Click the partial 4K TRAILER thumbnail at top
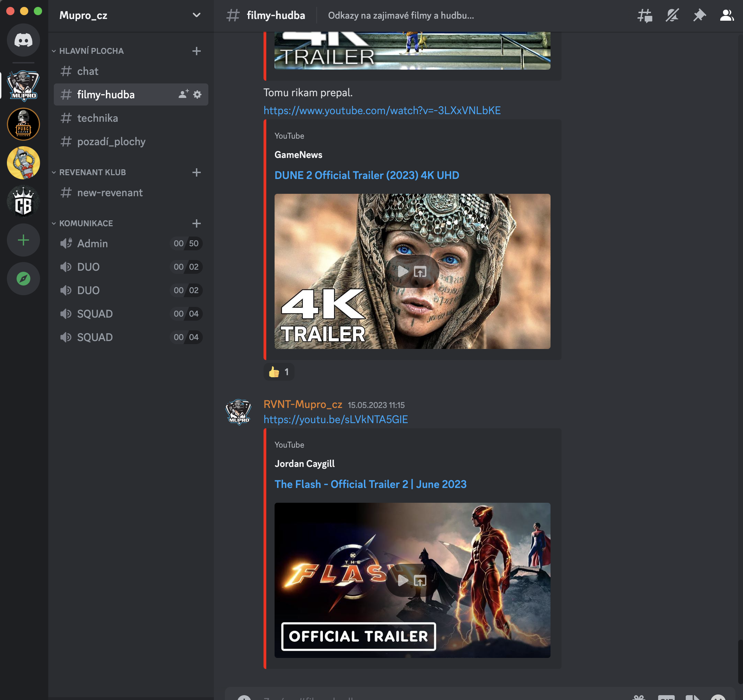743x700 pixels. 412,51
